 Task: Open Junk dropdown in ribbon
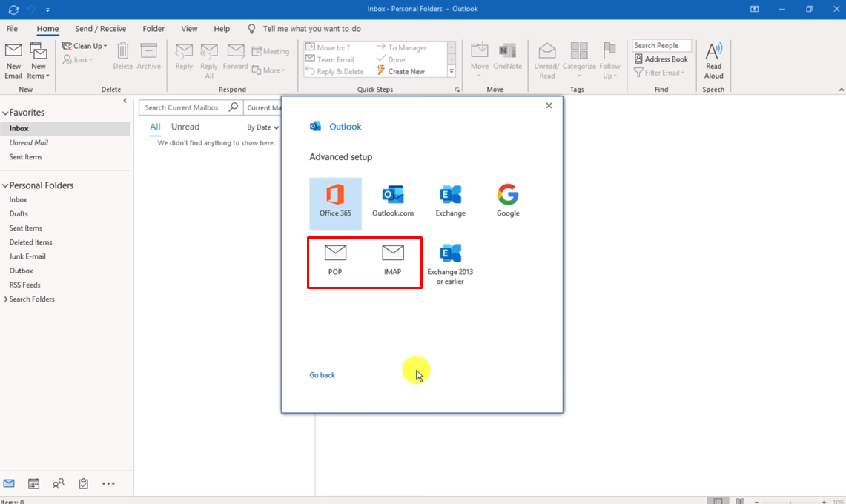[79, 59]
